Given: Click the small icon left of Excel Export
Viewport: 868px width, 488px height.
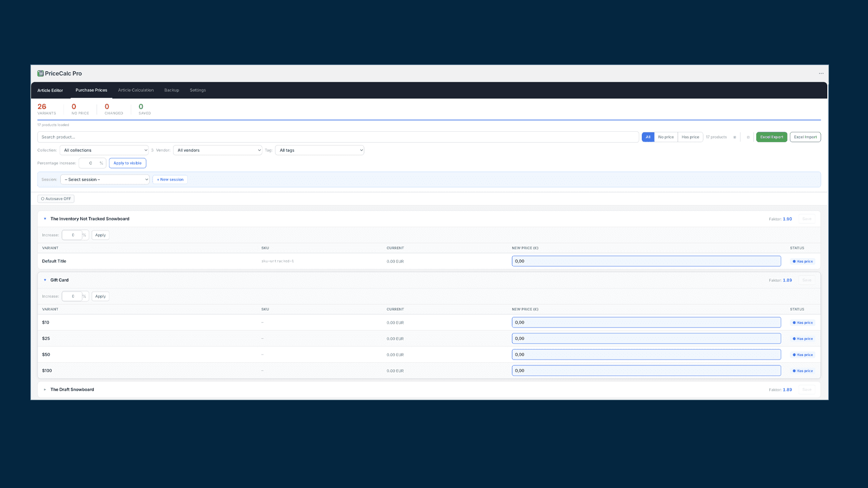Looking at the screenshot, I should coord(748,137).
